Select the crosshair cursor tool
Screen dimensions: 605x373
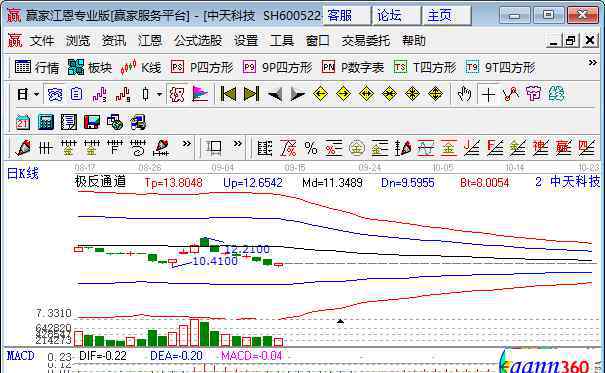[488, 94]
